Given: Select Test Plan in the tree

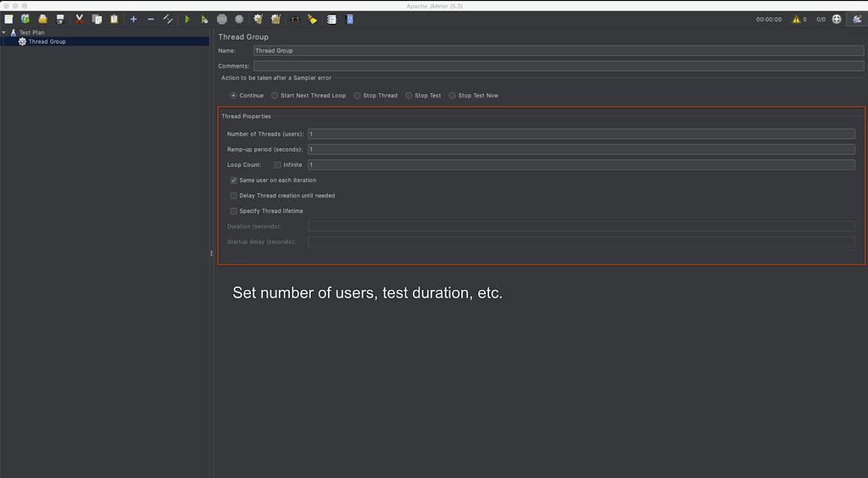Looking at the screenshot, I should point(31,33).
